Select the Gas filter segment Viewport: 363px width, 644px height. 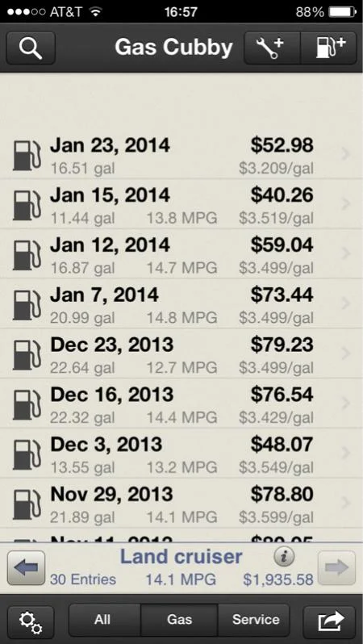coord(179,620)
